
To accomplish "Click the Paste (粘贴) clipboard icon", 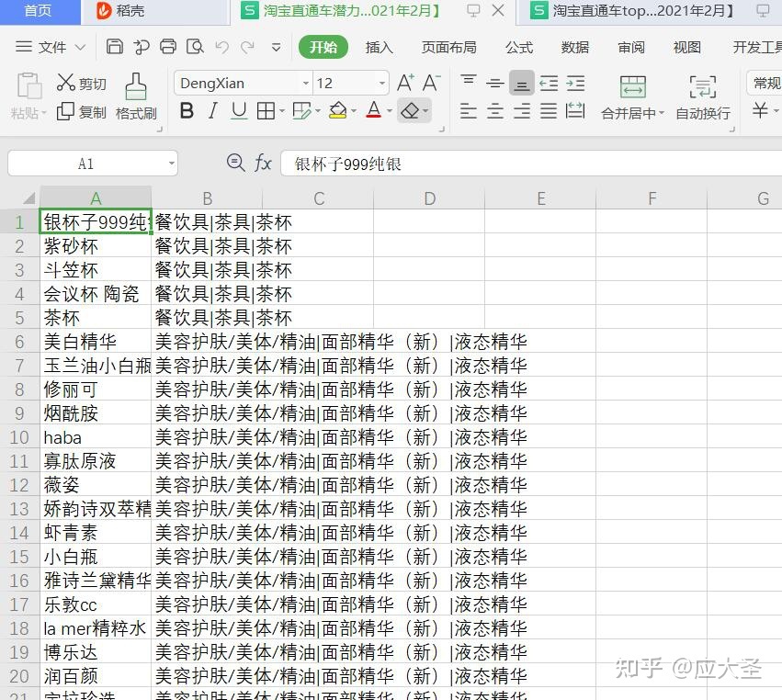I will [x=28, y=85].
